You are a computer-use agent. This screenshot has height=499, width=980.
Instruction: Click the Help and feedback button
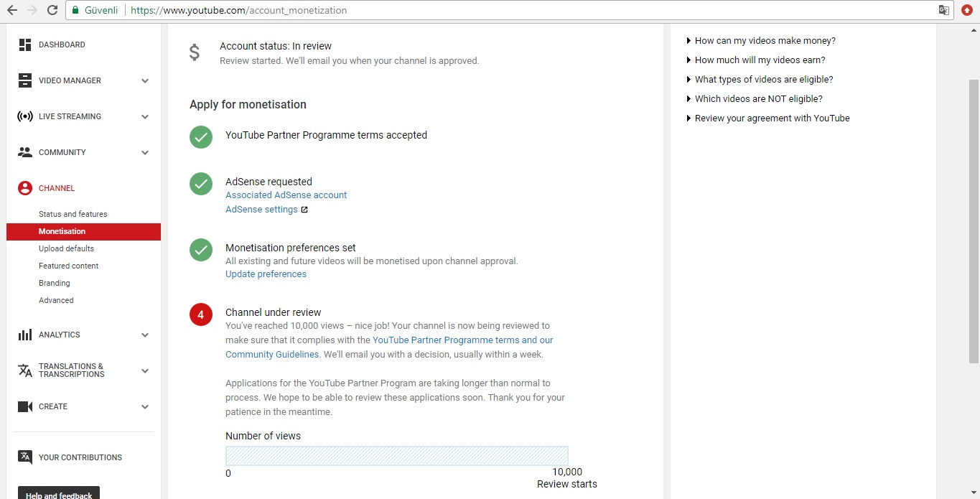tap(59, 493)
